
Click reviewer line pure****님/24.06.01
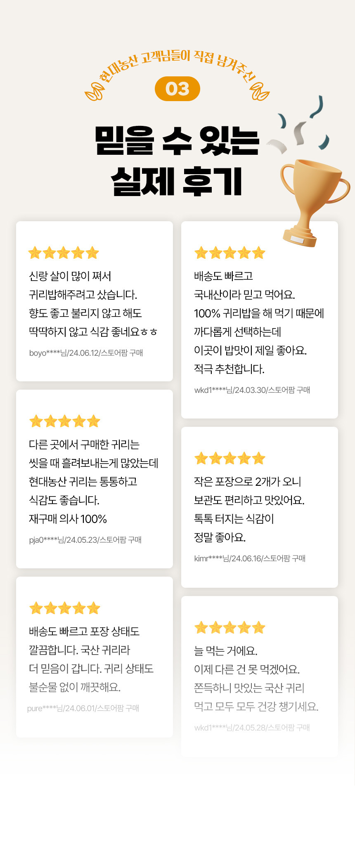click(83, 708)
